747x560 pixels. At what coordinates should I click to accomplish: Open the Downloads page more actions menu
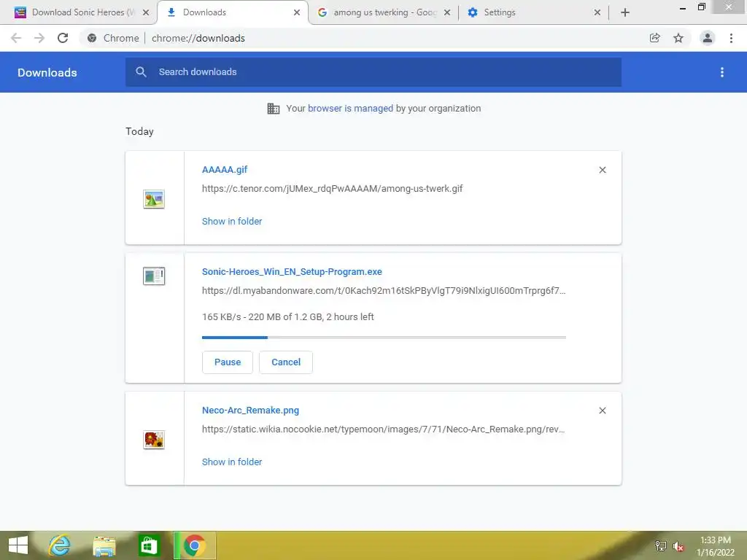(722, 72)
